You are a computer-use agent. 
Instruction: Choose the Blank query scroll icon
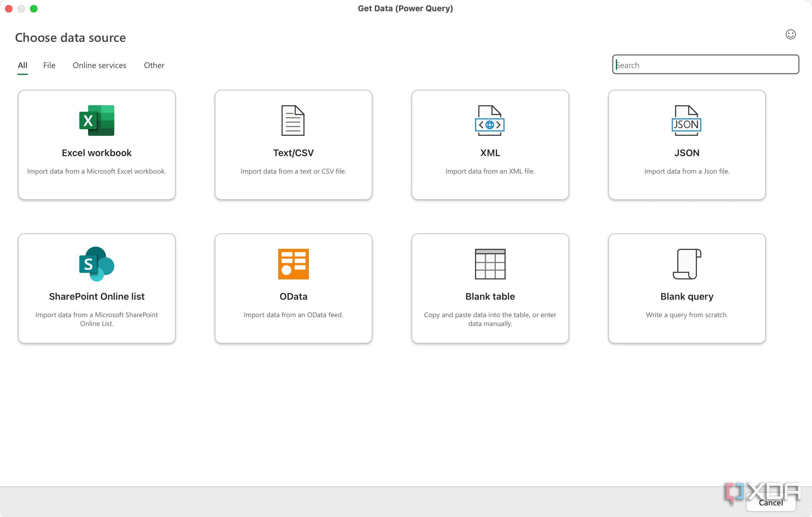click(687, 264)
